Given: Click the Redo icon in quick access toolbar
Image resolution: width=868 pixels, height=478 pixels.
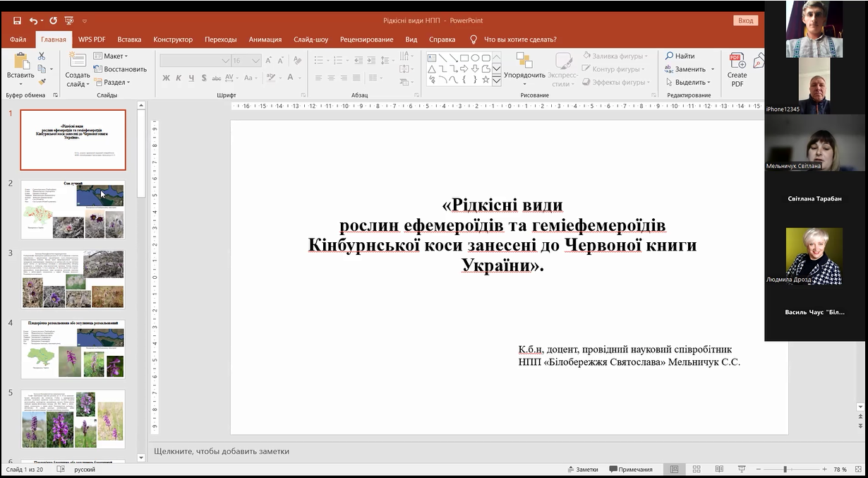Looking at the screenshot, I should point(53,21).
